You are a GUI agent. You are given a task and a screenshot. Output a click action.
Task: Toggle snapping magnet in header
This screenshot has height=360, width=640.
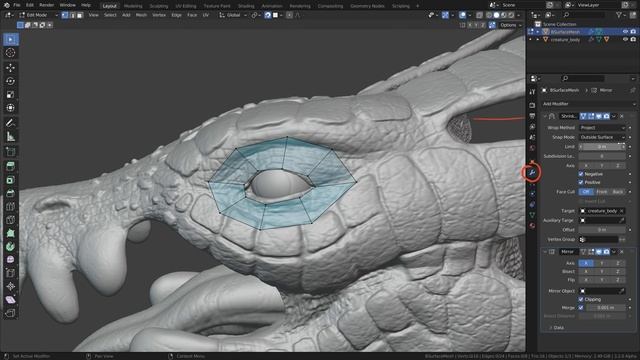tap(268, 15)
